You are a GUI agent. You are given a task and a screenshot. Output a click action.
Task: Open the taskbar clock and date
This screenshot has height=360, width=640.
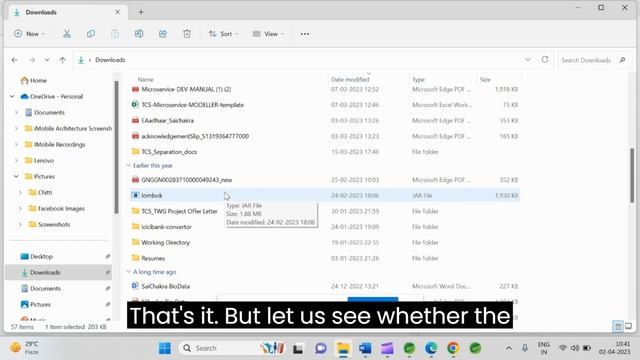[x=614, y=348]
